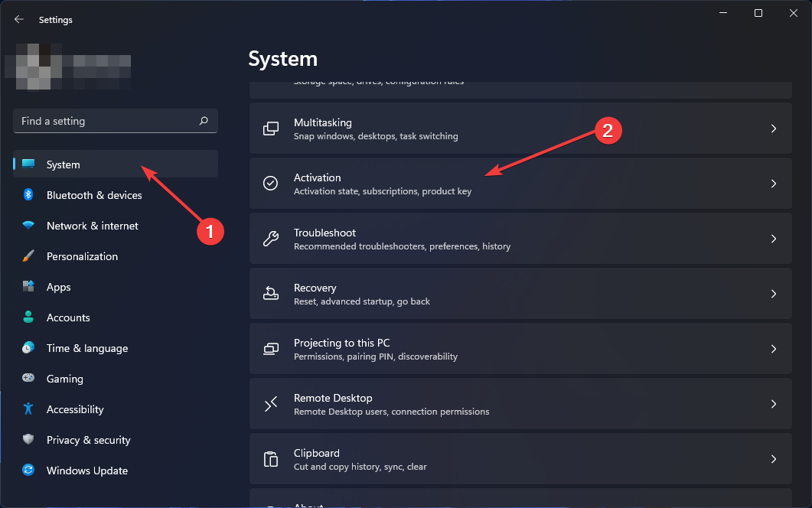Click the Accessibility figure icon
The width and height of the screenshot is (812, 508).
tap(28, 409)
